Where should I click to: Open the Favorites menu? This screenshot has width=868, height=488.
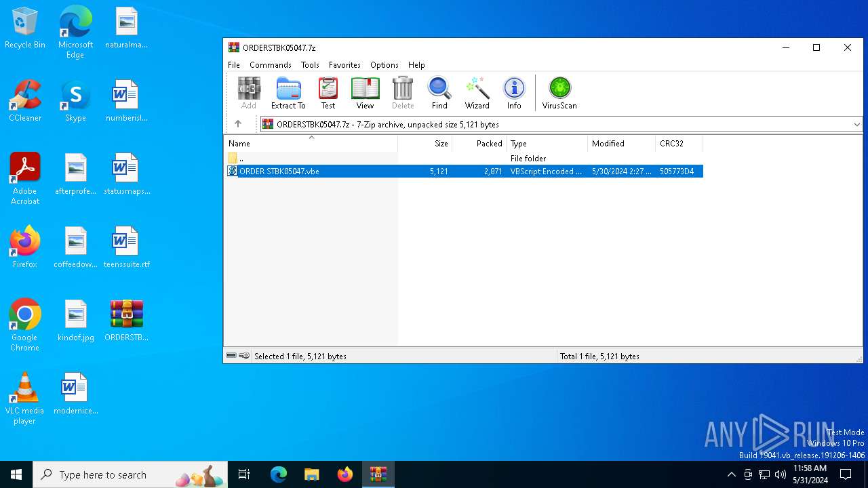click(344, 65)
